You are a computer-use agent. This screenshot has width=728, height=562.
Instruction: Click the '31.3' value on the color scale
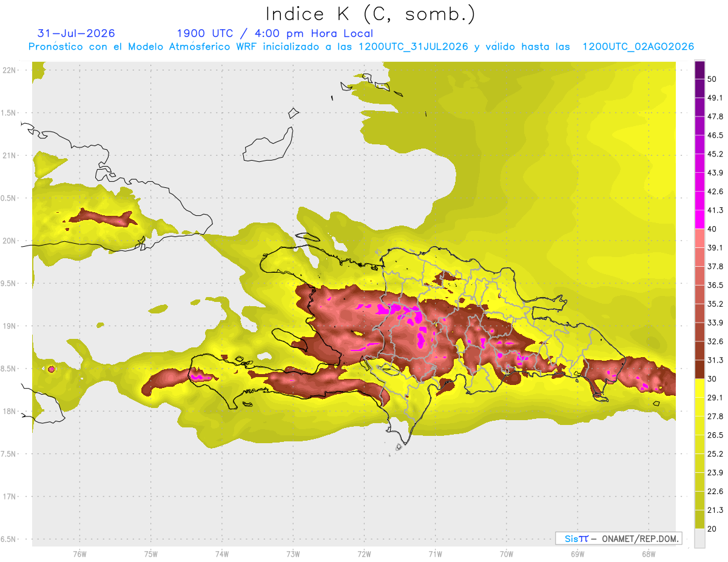click(715, 360)
